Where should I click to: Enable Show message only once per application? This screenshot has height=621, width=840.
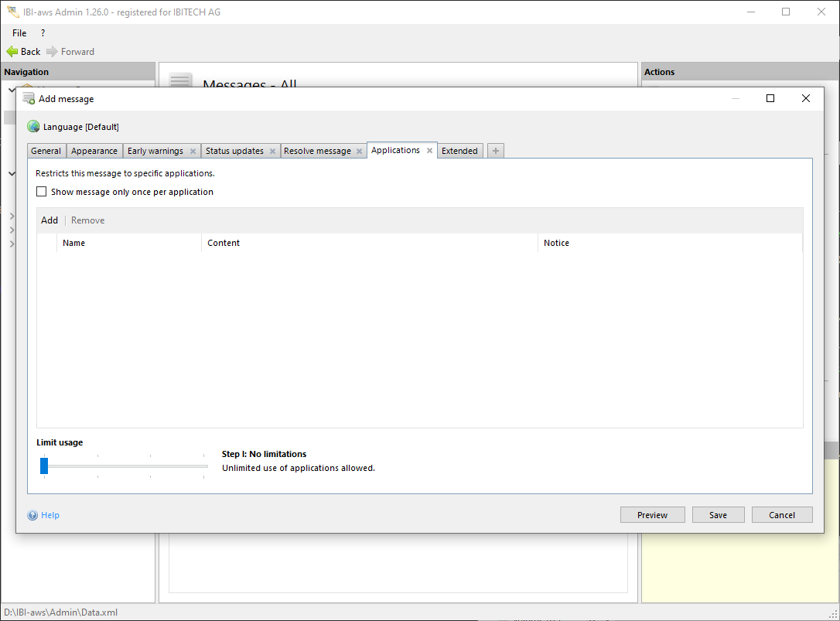(x=42, y=192)
